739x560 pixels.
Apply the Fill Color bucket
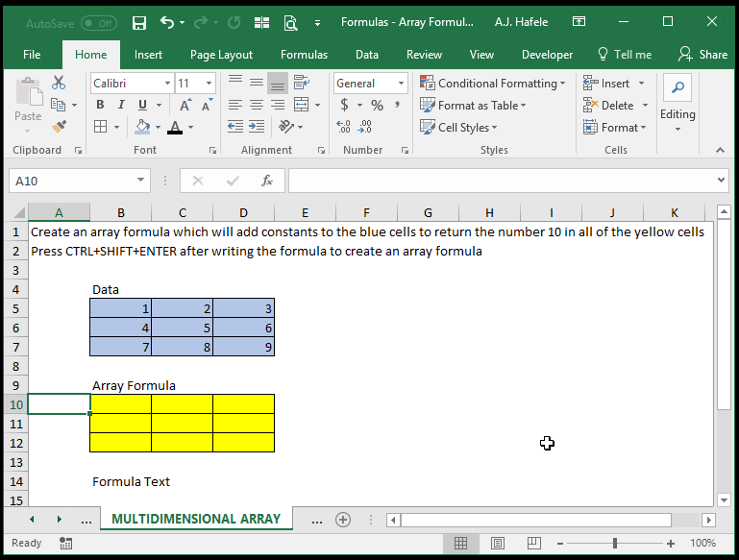click(x=143, y=127)
